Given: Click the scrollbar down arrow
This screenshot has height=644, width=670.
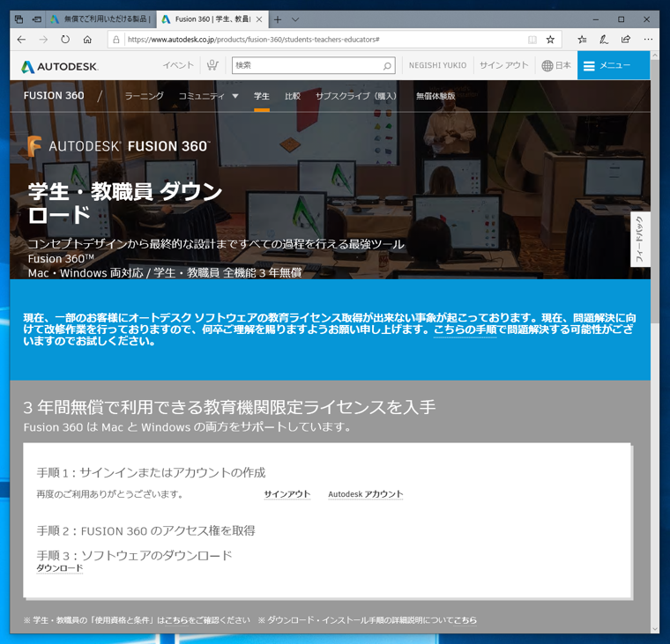Looking at the screenshot, I should [x=655, y=629].
